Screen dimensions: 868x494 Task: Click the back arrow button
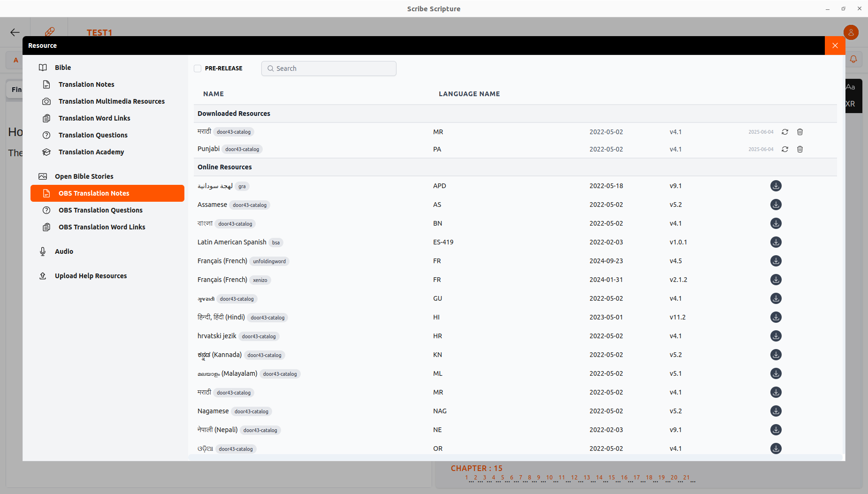(15, 32)
